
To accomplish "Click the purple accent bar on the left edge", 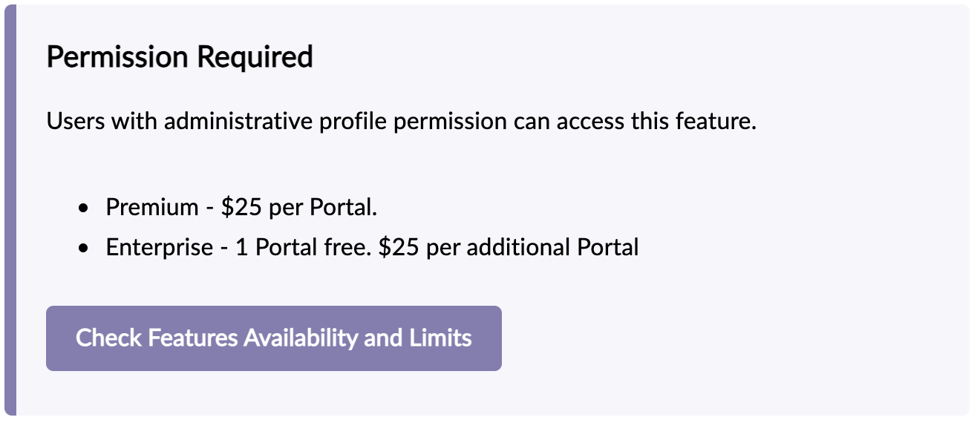I will click(10, 211).
